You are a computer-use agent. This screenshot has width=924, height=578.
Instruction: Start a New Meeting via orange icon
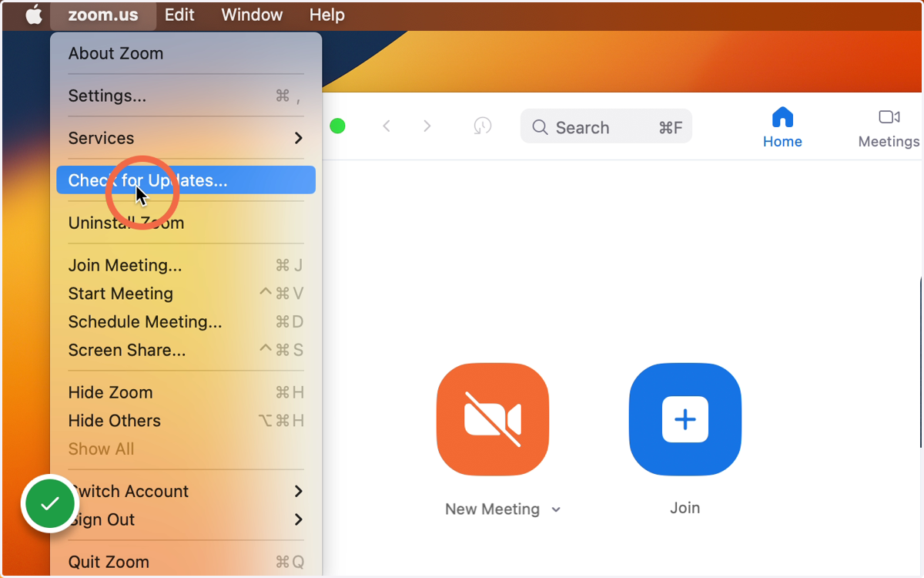click(493, 420)
